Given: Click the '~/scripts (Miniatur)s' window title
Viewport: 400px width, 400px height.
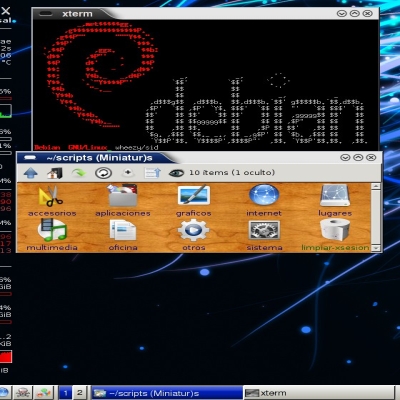Looking at the screenshot, I should point(99,158).
